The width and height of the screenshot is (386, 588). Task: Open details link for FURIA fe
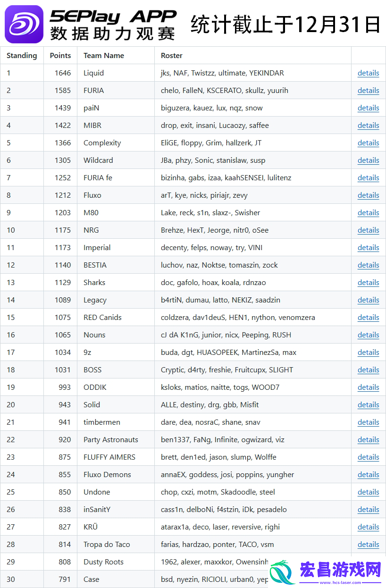pyautogui.click(x=368, y=178)
